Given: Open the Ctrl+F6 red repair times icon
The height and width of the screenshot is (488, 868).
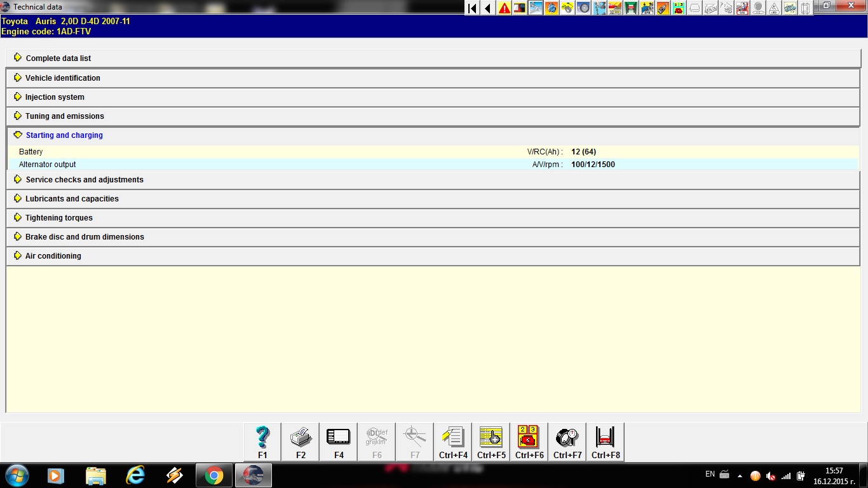Looking at the screenshot, I should [x=529, y=442].
